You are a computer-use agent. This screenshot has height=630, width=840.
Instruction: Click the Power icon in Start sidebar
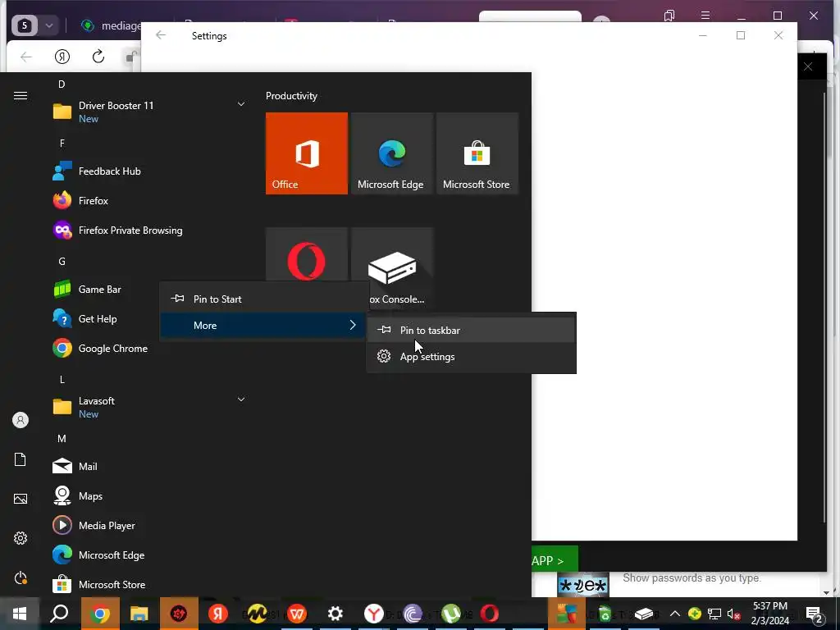(x=21, y=577)
